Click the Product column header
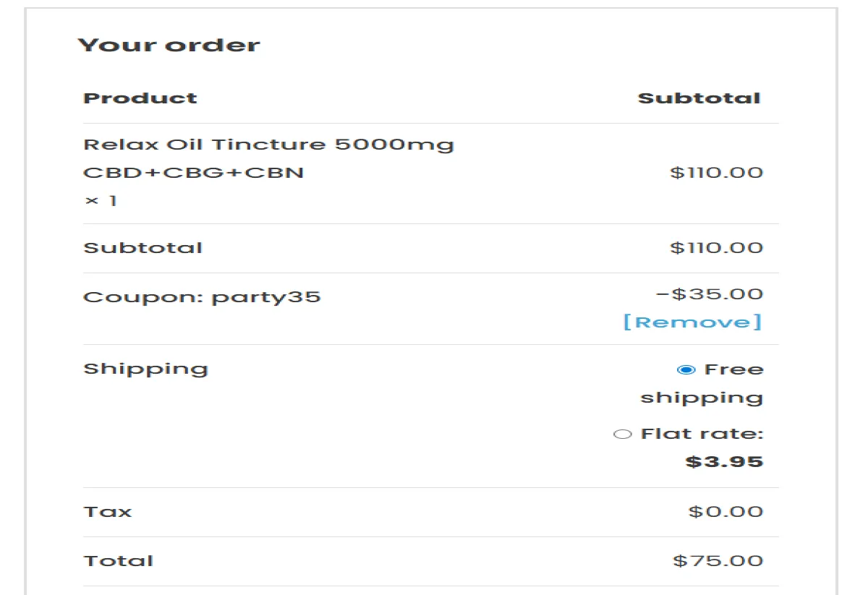The width and height of the screenshot is (868, 595). (140, 98)
